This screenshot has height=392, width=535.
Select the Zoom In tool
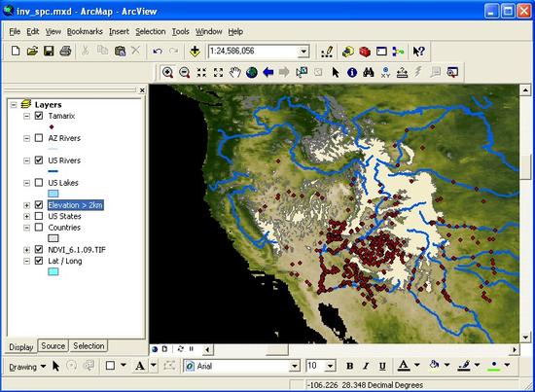tap(167, 72)
